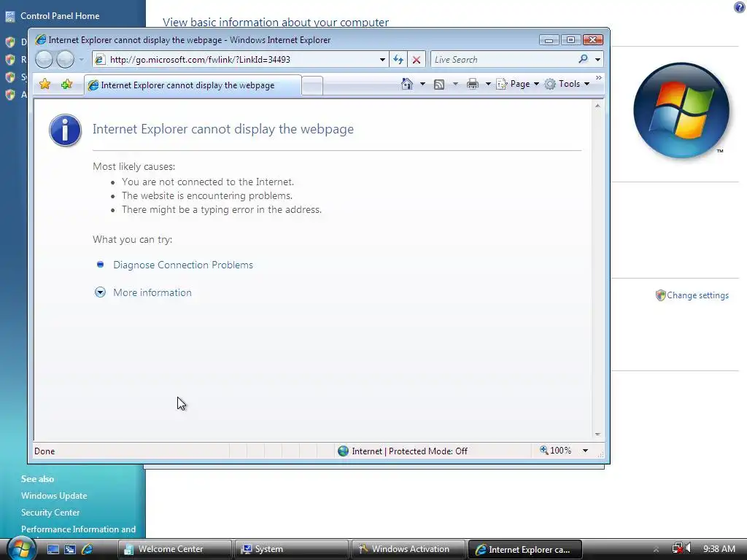Show more toolbar commands via chevron

[x=599, y=77]
